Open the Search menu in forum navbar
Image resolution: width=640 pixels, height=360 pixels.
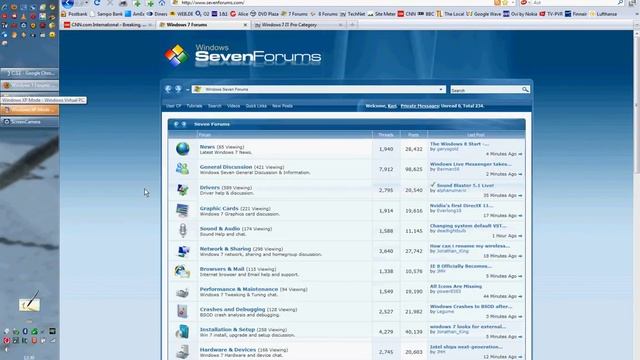[214, 106]
